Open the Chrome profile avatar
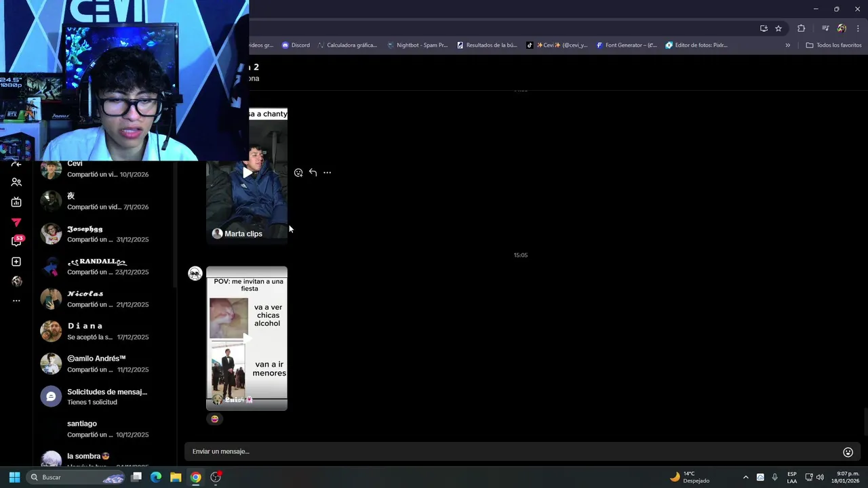The image size is (868, 488). [842, 28]
